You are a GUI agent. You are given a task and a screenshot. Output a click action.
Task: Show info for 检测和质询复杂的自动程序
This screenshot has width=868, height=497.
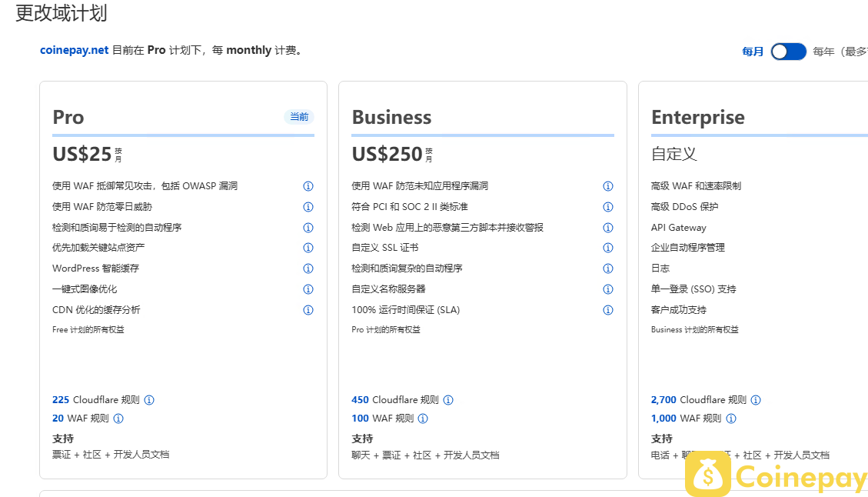point(608,269)
